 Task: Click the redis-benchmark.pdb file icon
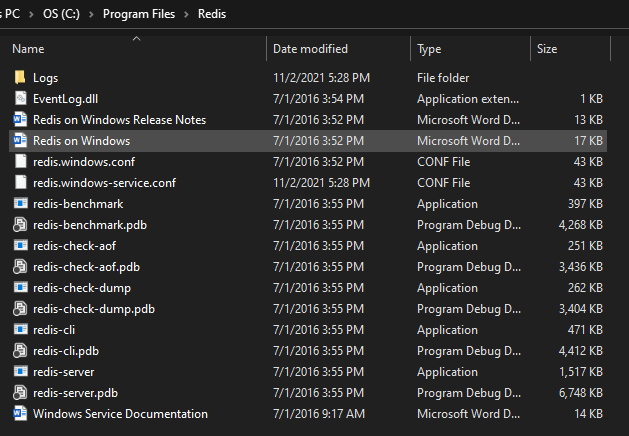click(20, 225)
